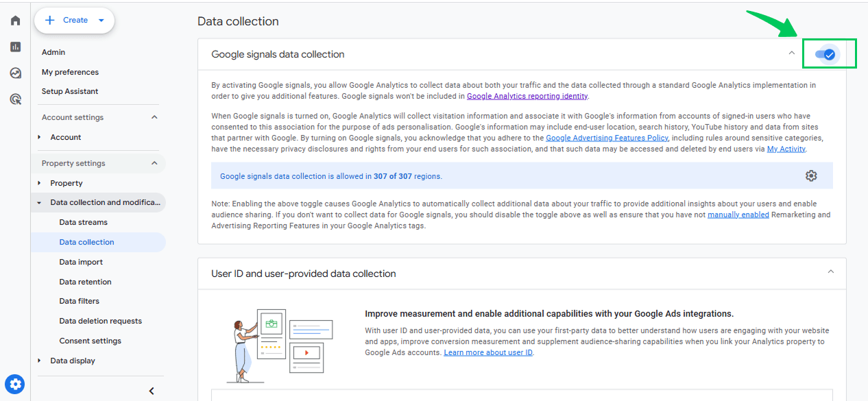The height and width of the screenshot is (401, 868).
Task: Open the Explore icon in left rail
Action: coord(15,73)
